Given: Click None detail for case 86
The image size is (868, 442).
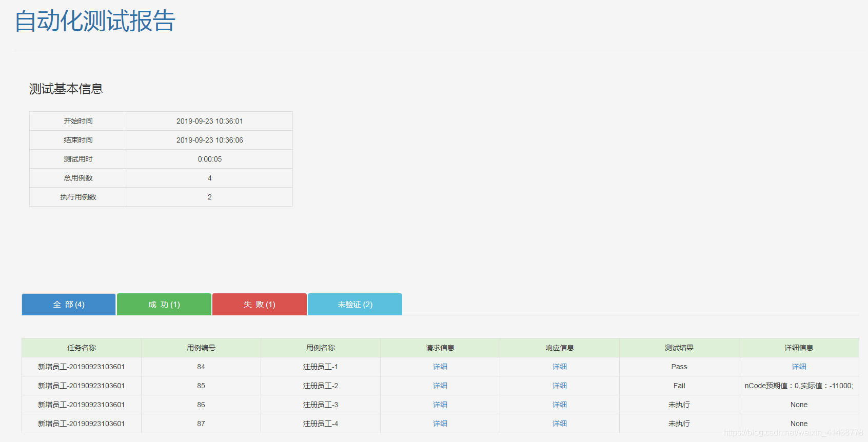Looking at the screenshot, I should [x=799, y=405].
